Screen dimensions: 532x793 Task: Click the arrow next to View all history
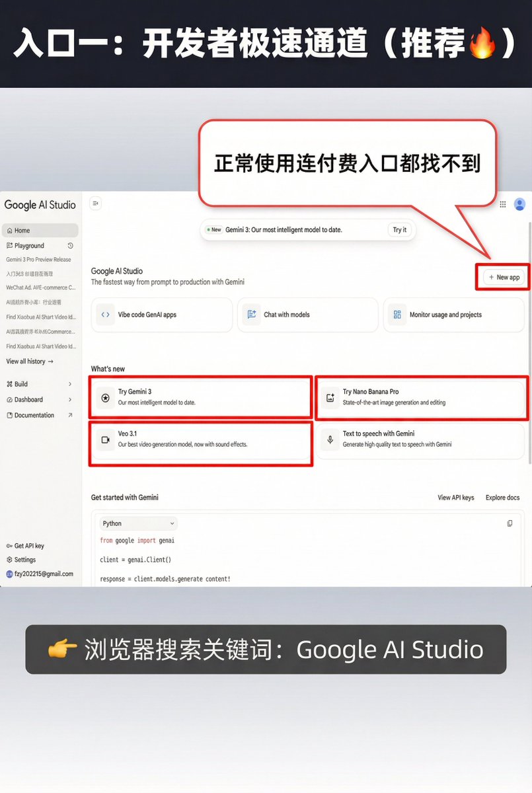(x=51, y=361)
